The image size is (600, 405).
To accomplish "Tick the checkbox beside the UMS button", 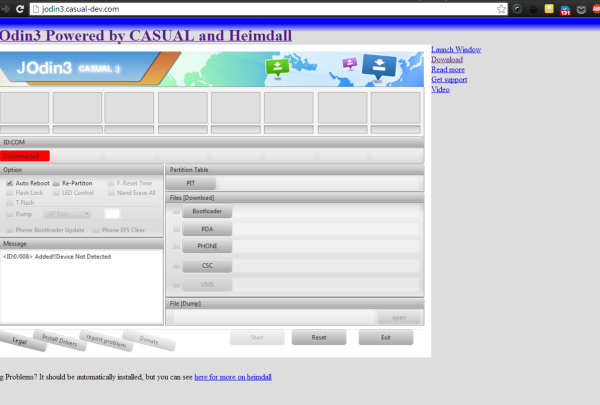I will coord(176,284).
